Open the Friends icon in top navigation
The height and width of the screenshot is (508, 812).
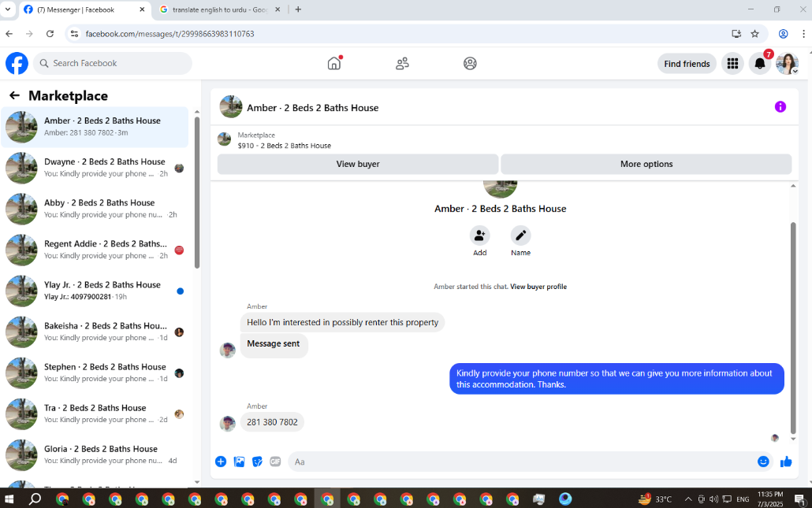tap(402, 63)
